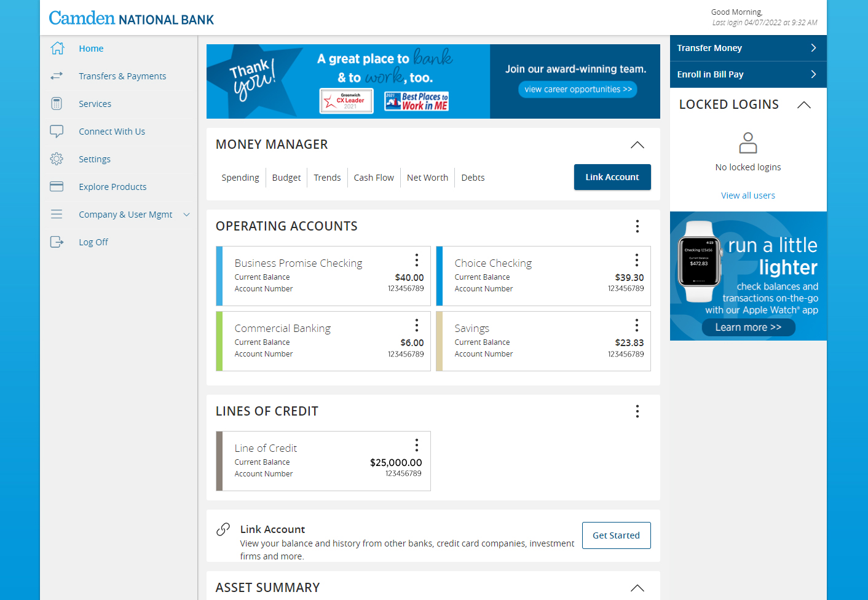Click the Transfer Money quick link label
868x600 pixels.
(x=709, y=48)
